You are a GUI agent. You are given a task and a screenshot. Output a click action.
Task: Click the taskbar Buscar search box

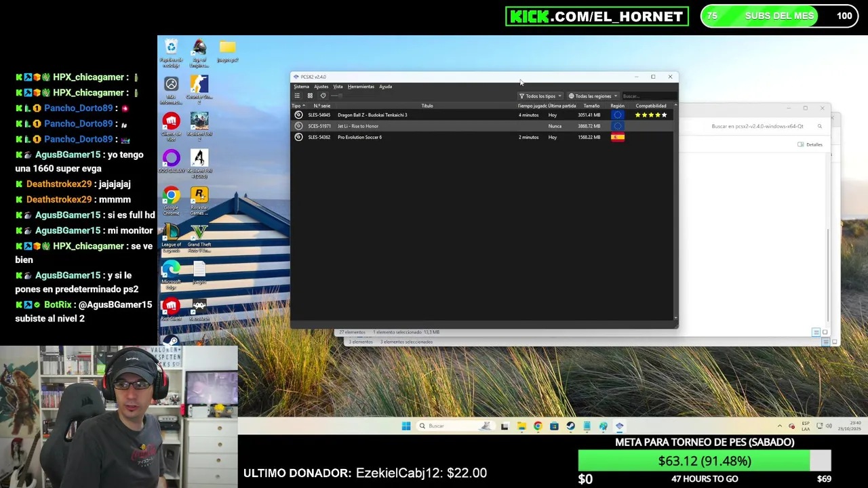tap(454, 426)
